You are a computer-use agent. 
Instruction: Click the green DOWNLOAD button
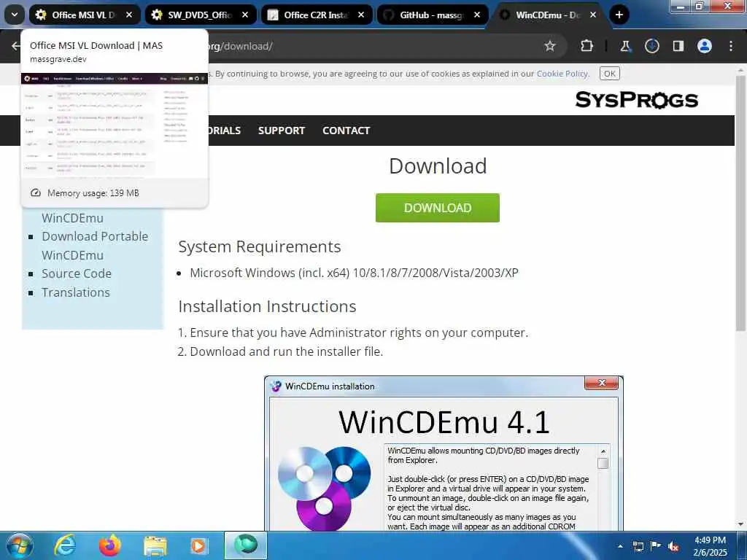(438, 208)
